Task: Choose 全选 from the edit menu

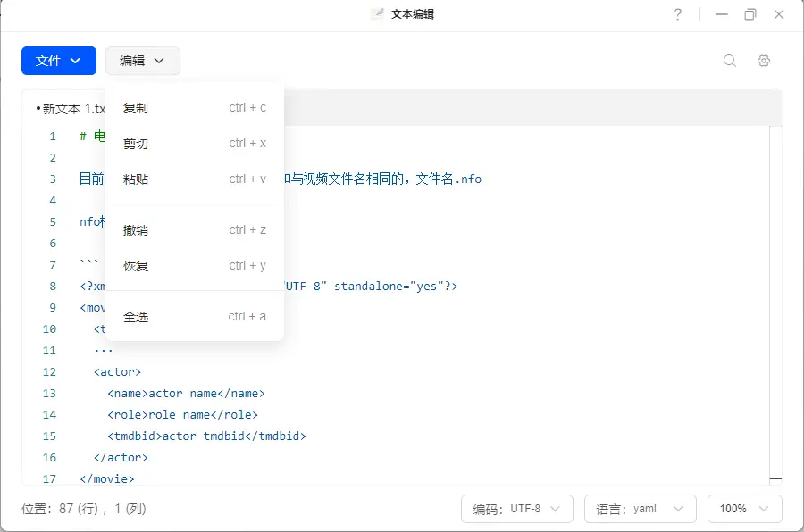Action: 195,317
